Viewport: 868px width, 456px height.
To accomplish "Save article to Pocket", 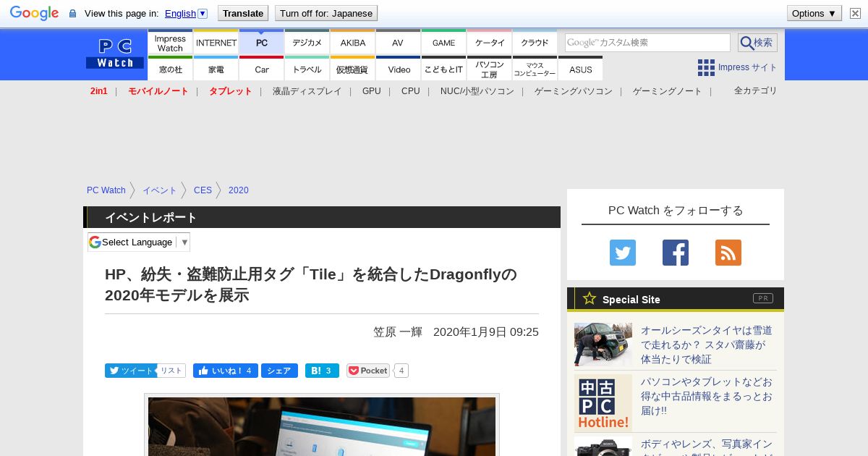I will pos(368,371).
